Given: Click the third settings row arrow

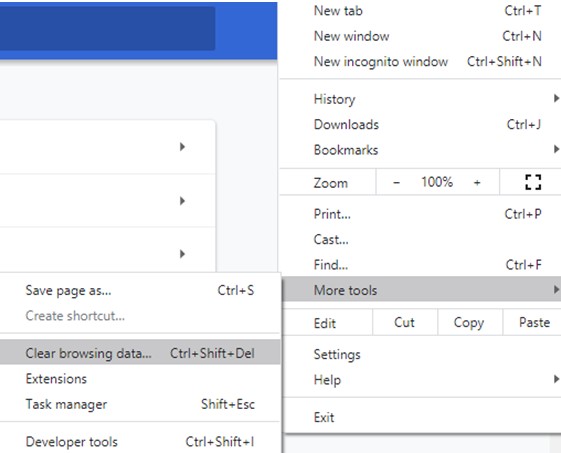Looking at the screenshot, I should [182, 254].
